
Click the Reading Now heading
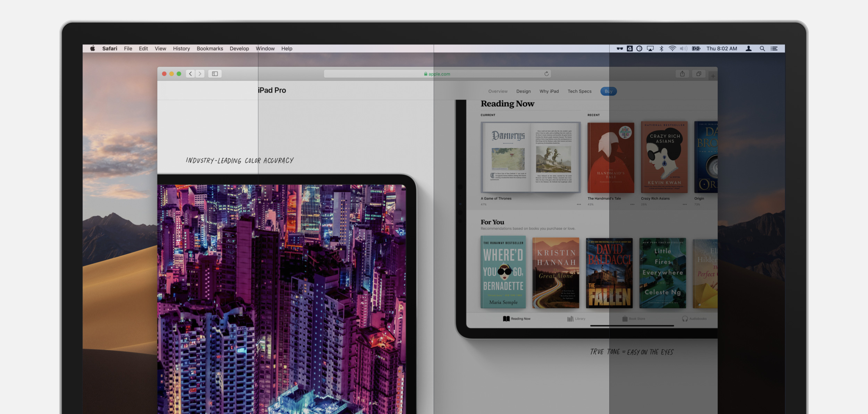coord(507,104)
